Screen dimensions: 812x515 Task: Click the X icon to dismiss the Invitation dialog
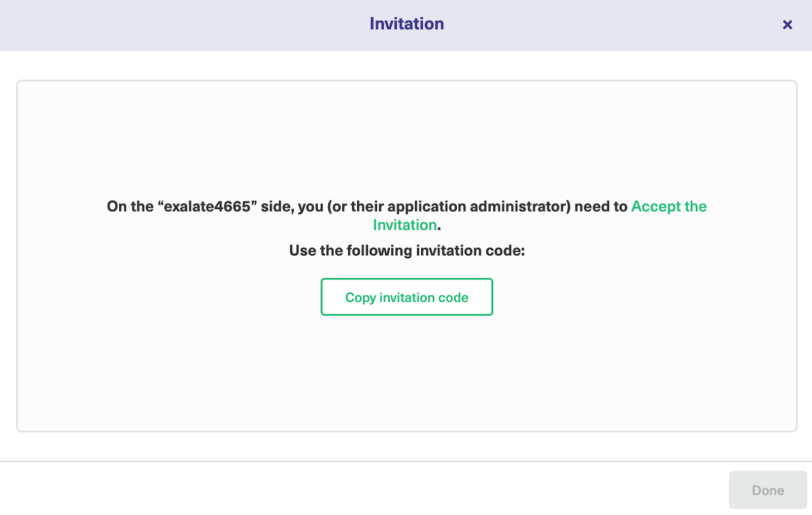click(x=787, y=24)
